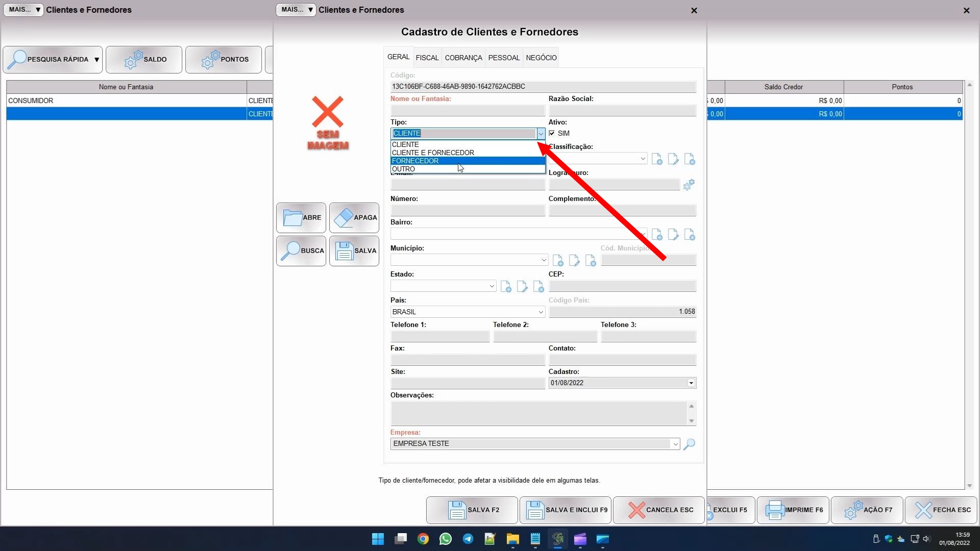Click the Empresa magnifier search icon

pos(689,444)
